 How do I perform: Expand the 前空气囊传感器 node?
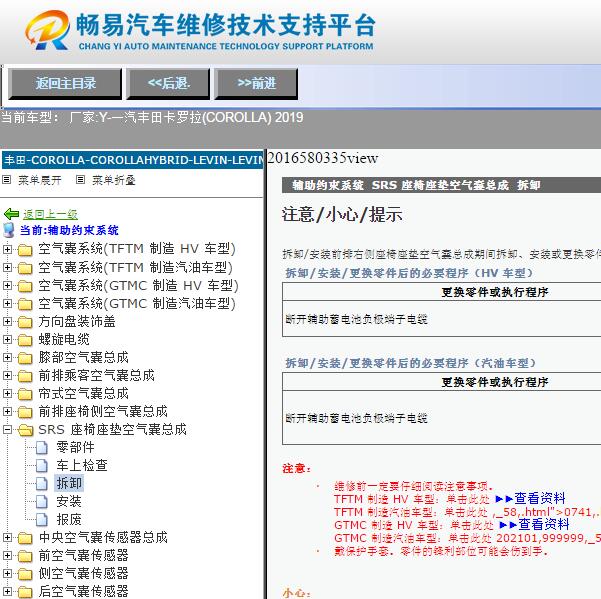7,555
